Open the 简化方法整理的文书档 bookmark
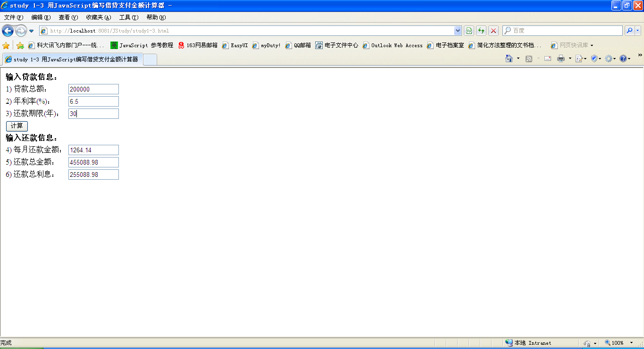 (505, 45)
